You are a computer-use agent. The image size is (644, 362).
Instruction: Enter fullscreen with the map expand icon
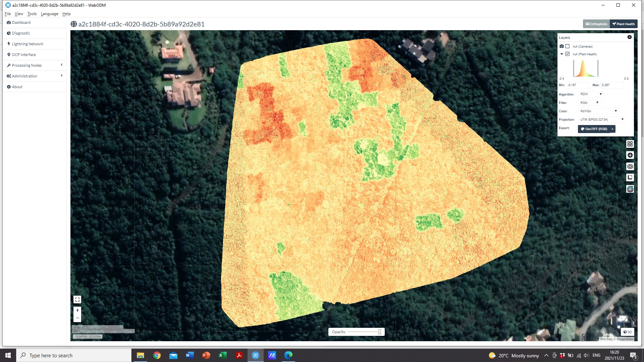coord(77,299)
